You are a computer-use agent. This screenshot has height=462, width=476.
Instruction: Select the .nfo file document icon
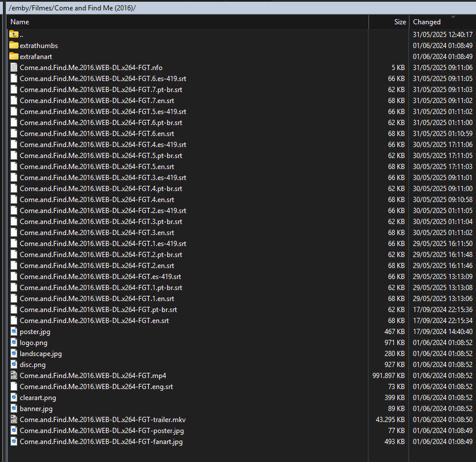pos(14,68)
